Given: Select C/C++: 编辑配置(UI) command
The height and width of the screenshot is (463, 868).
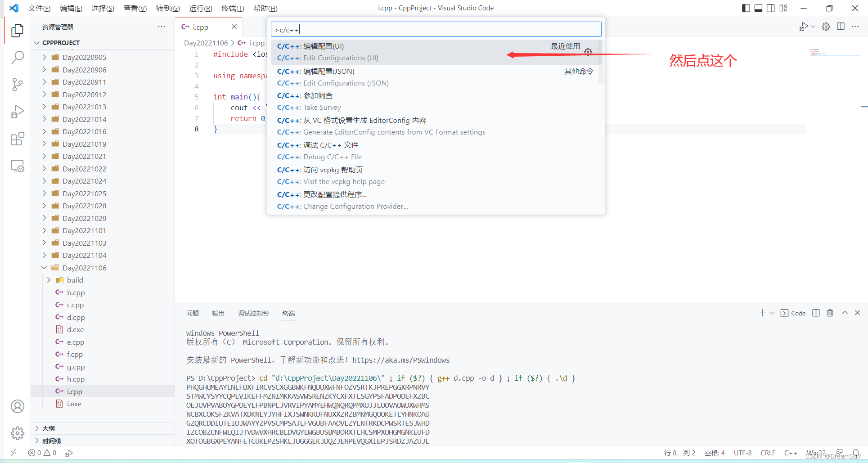Looking at the screenshot, I should click(x=436, y=52).
